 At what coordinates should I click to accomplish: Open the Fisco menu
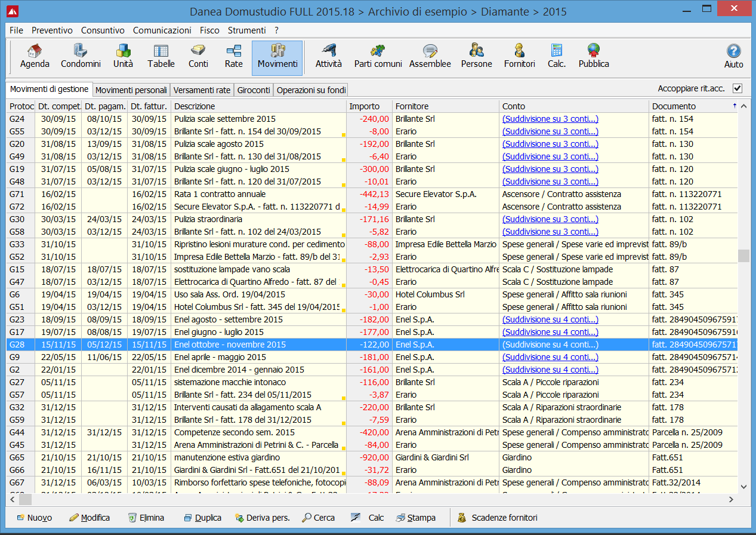[209, 30]
